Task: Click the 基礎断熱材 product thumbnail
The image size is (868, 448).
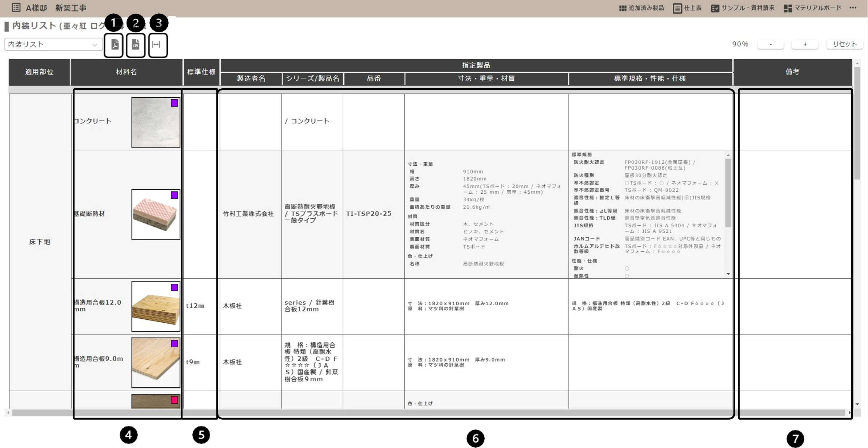Action: point(156,214)
